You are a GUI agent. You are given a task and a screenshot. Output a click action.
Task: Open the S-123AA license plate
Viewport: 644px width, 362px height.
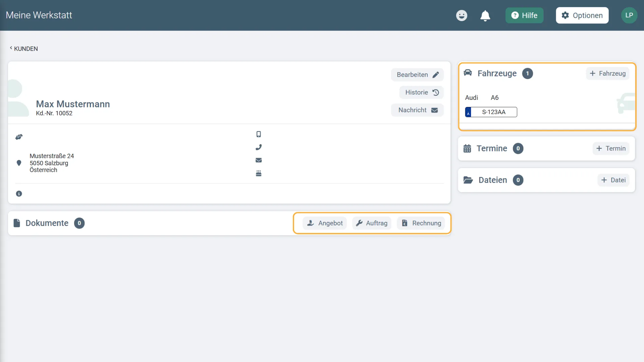(491, 112)
